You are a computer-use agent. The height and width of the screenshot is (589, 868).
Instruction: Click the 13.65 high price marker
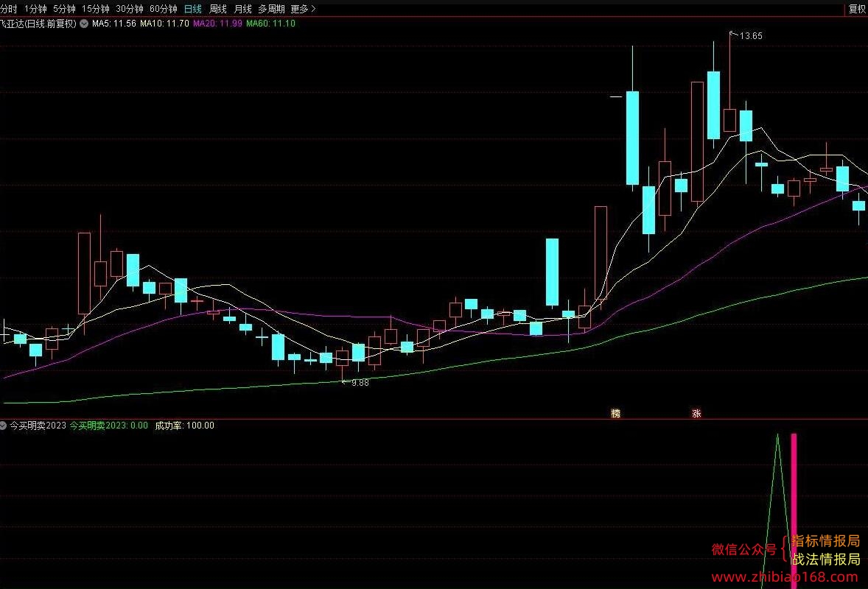point(746,35)
